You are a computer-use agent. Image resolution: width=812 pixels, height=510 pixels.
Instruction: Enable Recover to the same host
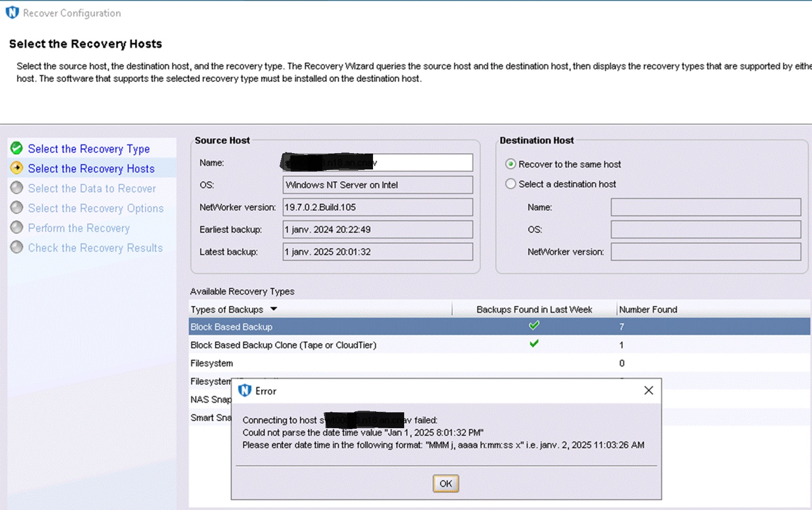510,164
